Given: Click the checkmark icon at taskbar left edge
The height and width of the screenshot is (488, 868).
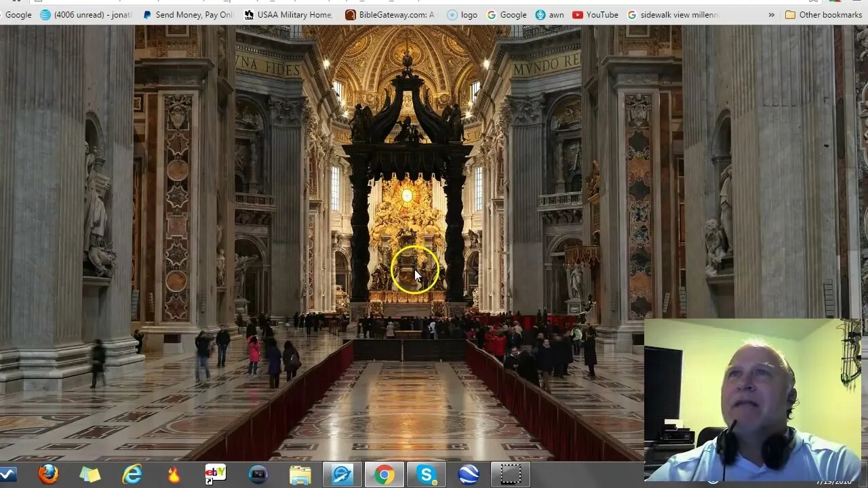Looking at the screenshot, I should point(7,474).
